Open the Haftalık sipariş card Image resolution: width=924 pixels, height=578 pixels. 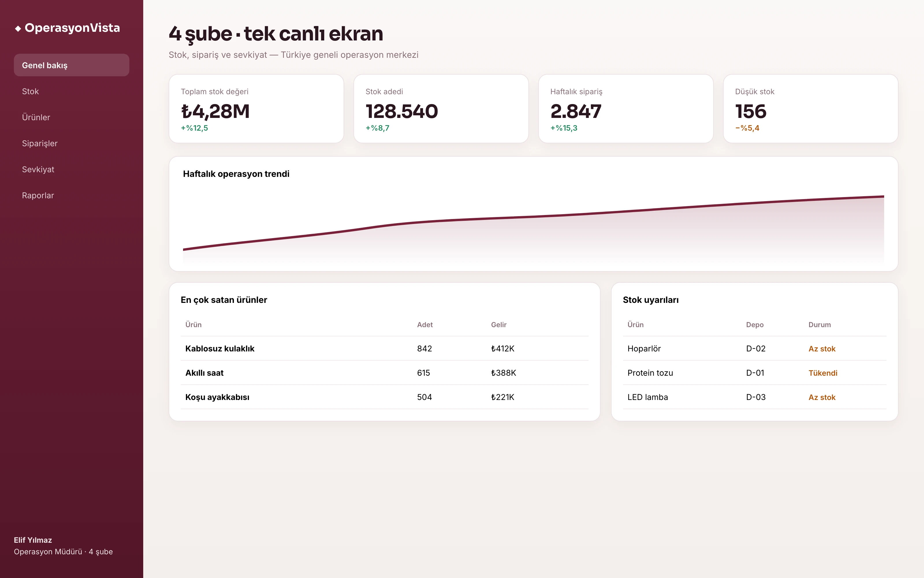(x=626, y=109)
